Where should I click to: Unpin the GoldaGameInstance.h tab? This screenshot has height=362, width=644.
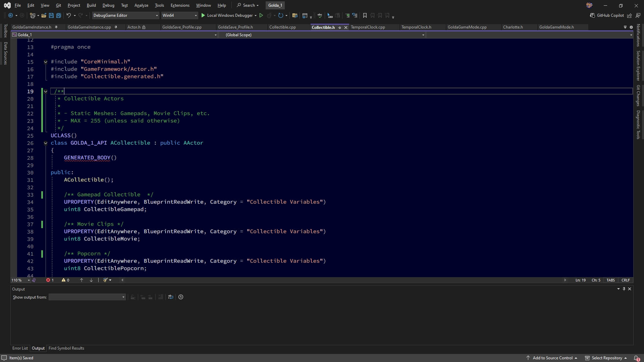click(56, 27)
